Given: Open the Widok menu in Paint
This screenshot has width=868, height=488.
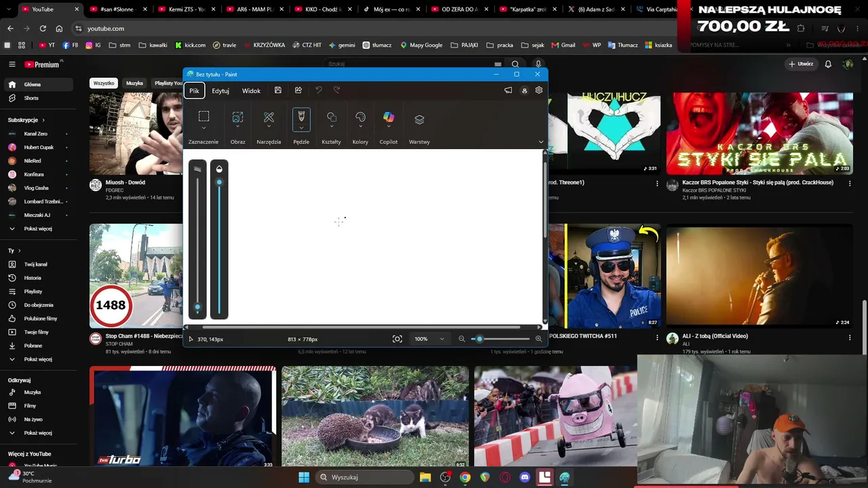Looking at the screenshot, I should (251, 91).
